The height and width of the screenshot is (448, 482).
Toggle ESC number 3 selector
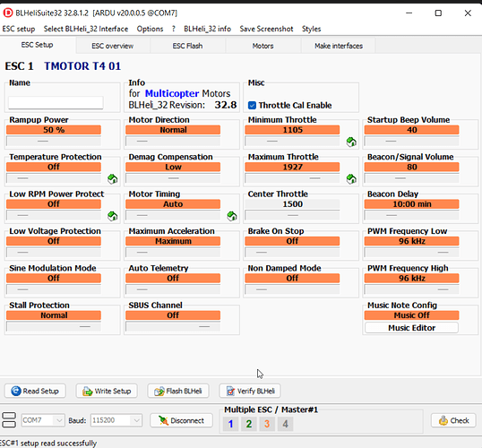point(267,424)
